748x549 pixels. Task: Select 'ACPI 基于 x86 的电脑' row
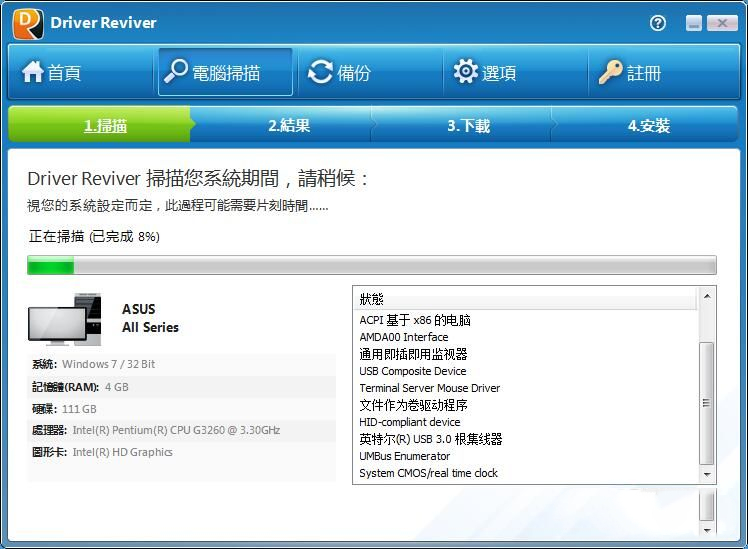[526, 320]
